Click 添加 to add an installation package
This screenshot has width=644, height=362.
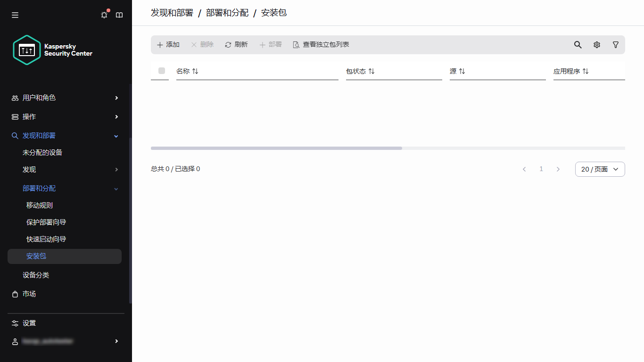pyautogui.click(x=168, y=44)
